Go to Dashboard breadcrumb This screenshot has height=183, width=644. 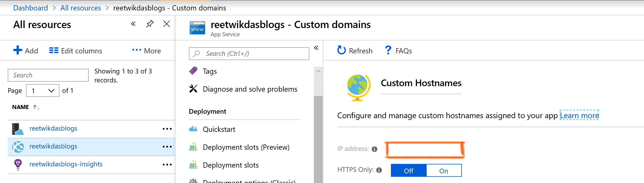pos(30,8)
